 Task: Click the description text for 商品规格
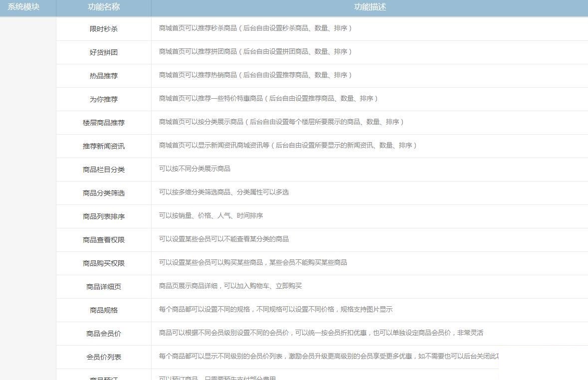tap(275, 310)
